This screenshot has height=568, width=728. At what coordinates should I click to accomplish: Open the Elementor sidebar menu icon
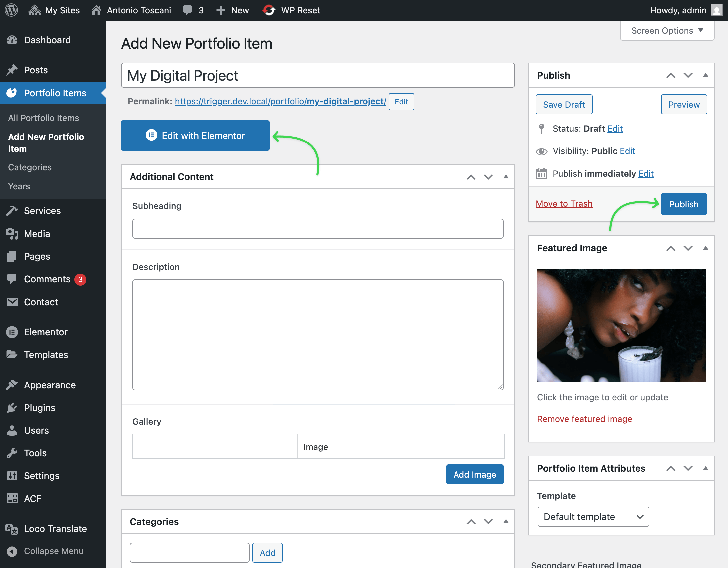[12, 332]
